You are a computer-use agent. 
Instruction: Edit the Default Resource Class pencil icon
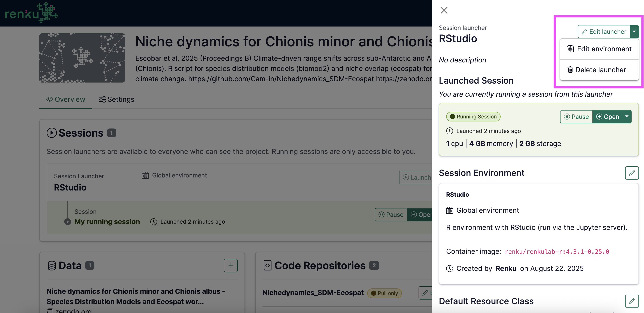632,301
